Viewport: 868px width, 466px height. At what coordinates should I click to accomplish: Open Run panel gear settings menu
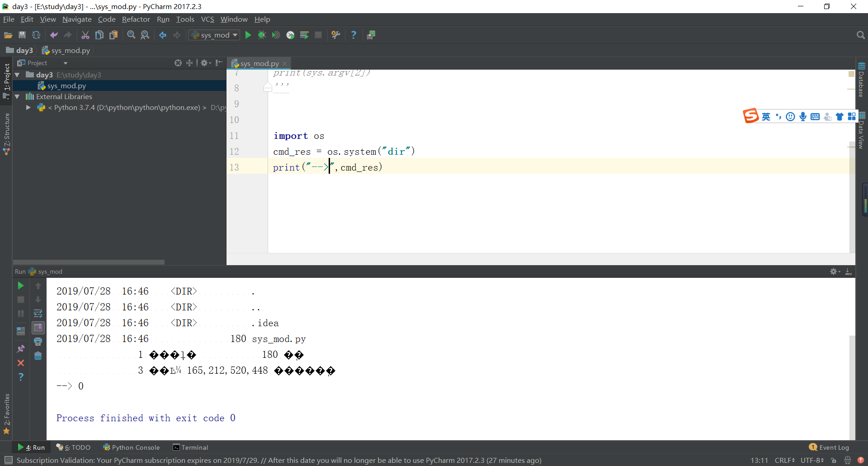835,271
